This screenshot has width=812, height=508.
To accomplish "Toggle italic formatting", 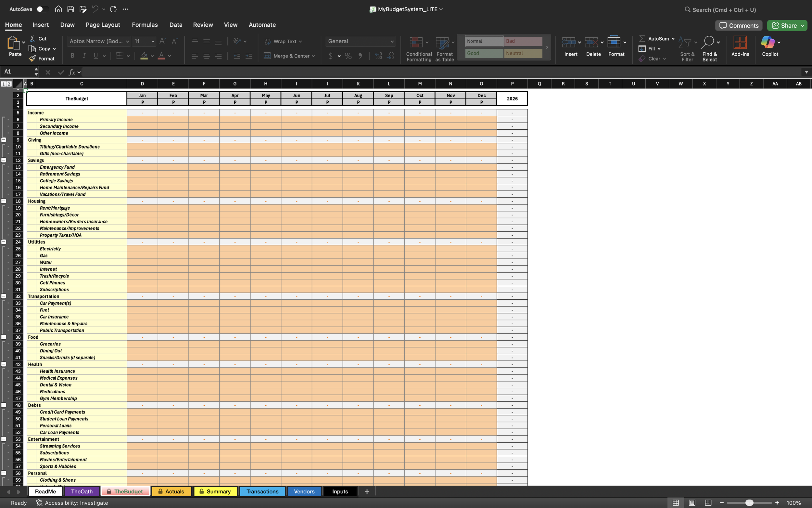I will click(84, 56).
